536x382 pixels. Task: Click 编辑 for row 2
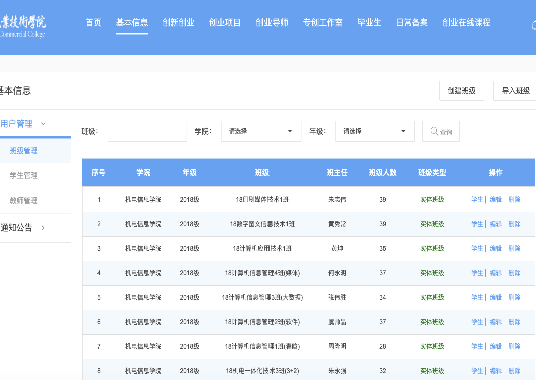(496, 224)
